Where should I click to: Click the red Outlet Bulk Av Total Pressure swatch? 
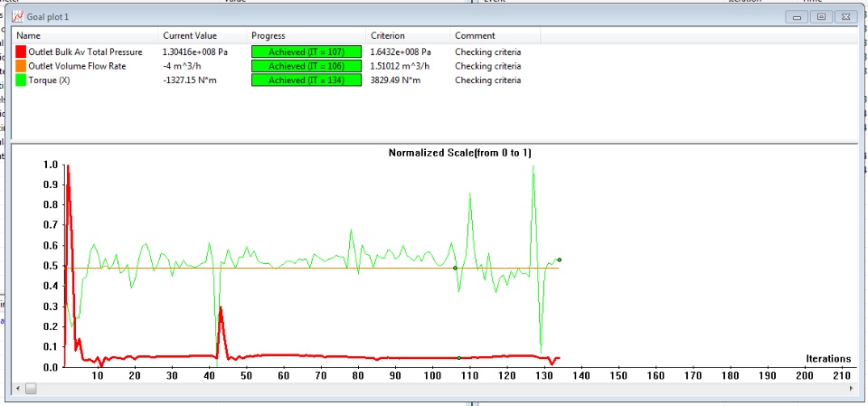coord(21,52)
